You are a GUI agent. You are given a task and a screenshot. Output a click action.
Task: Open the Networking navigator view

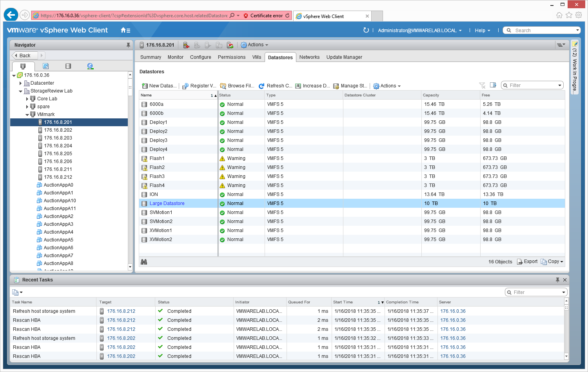[90, 66]
